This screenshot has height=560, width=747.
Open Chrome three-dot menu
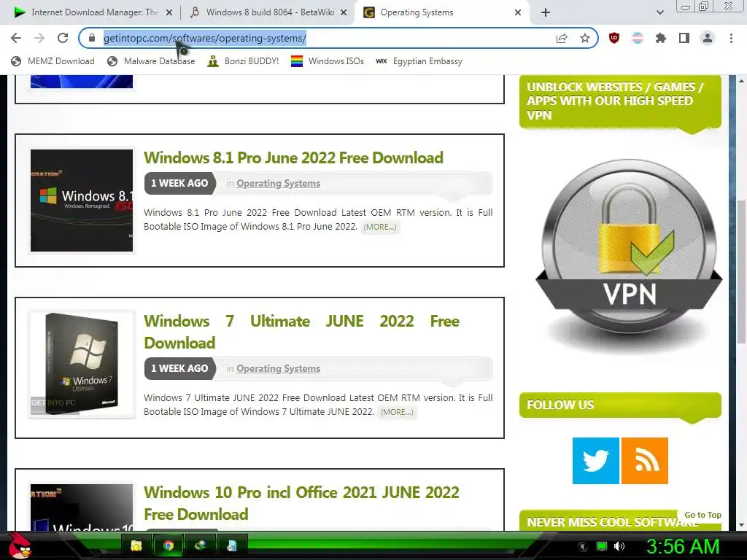731,38
